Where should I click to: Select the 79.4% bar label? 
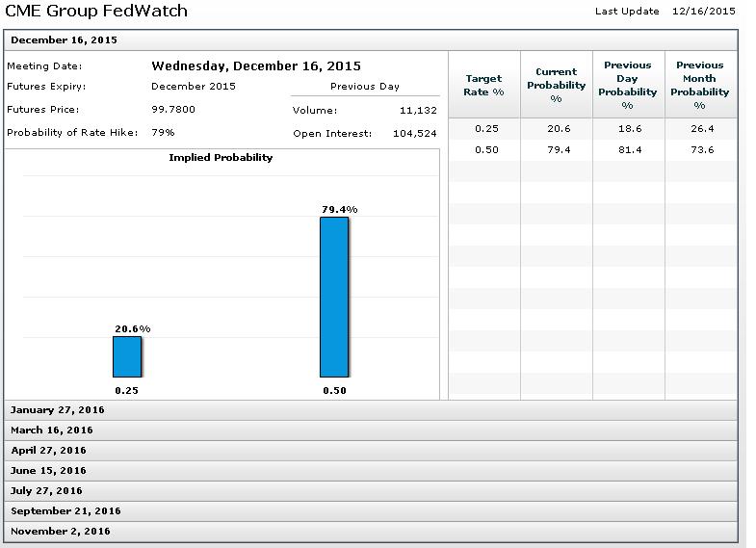pos(339,210)
